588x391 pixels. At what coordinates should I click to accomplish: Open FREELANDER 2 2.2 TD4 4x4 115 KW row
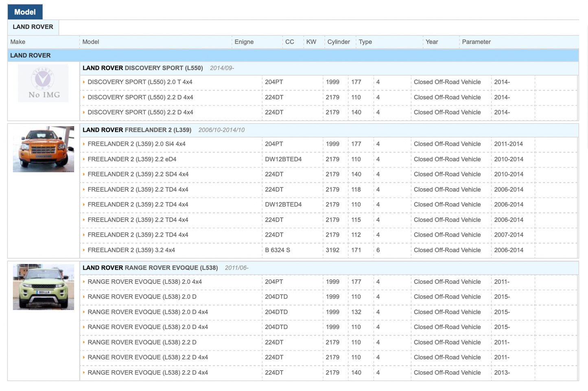[138, 220]
